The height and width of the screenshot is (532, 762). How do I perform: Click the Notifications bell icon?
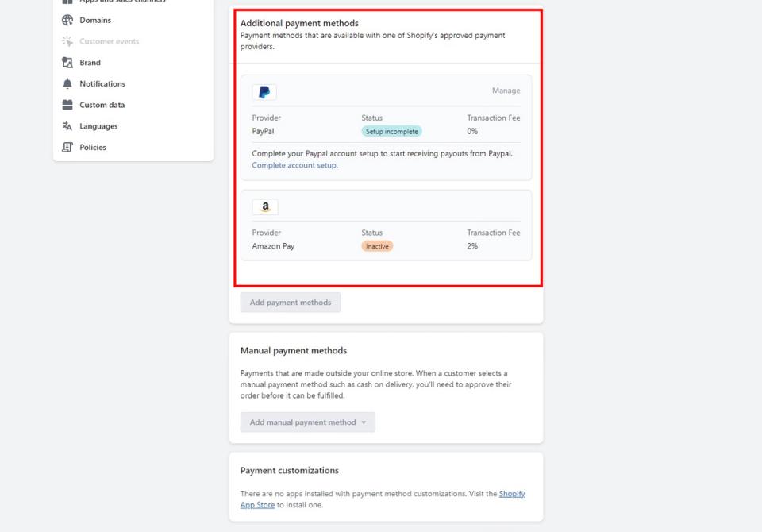(67, 83)
